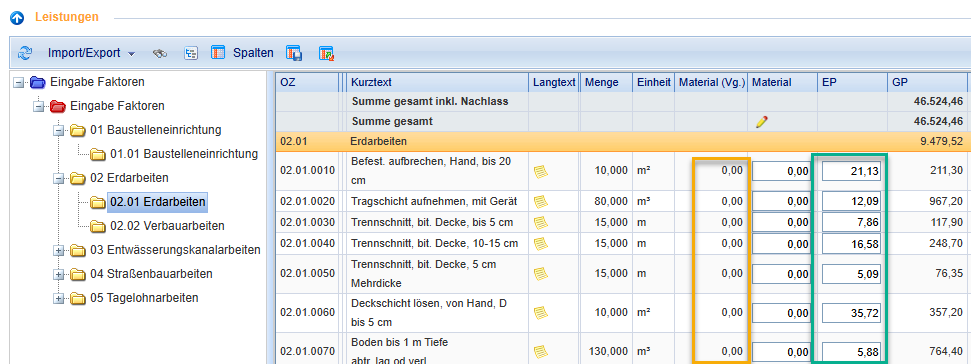Select 01.01 Baustelleneinrichtung tree item
The width and height of the screenshot is (971, 364).
[x=184, y=154]
